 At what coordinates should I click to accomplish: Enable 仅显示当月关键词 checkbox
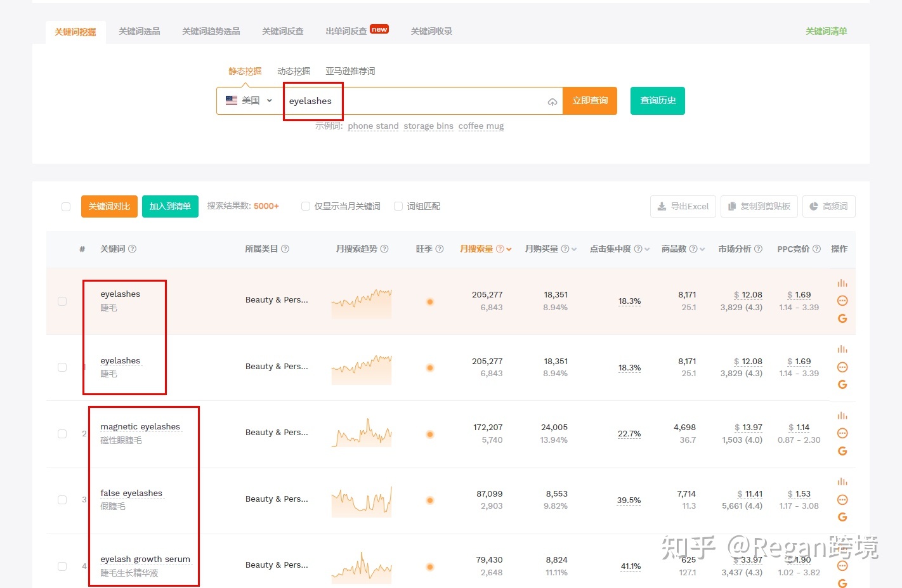[x=306, y=206]
